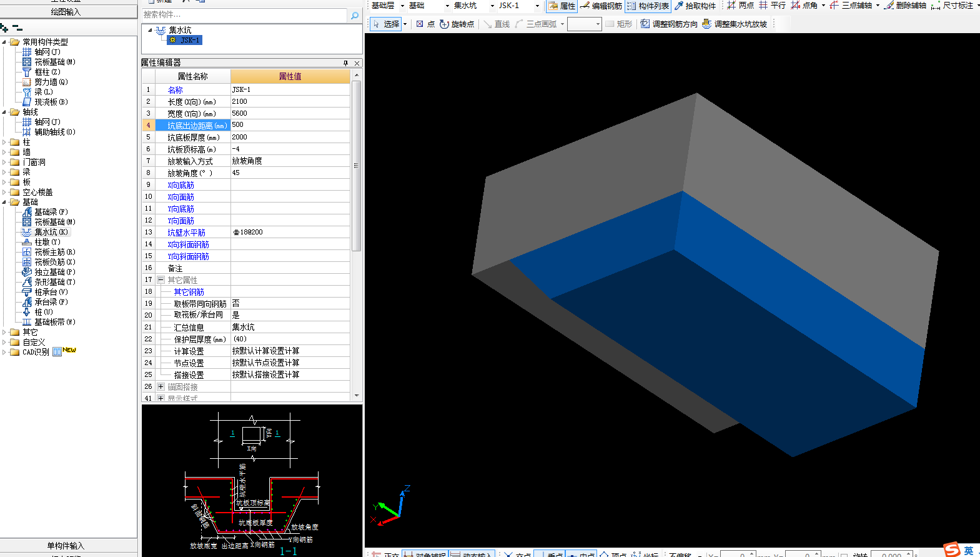Image resolution: width=980 pixels, height=557 pixels.
Task: Expand the 门窗洞 tree folder
Action: click(4, 162)
